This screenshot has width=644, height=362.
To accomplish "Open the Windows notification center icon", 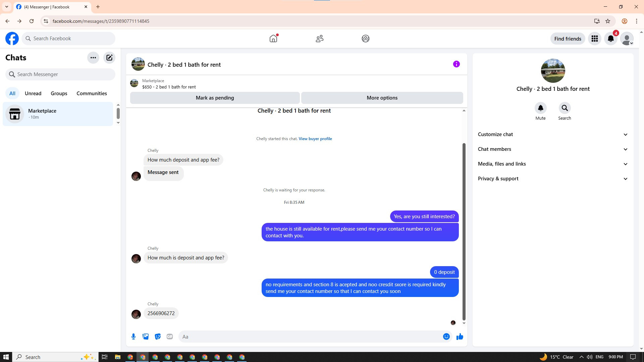I will [x=633, y=357].
